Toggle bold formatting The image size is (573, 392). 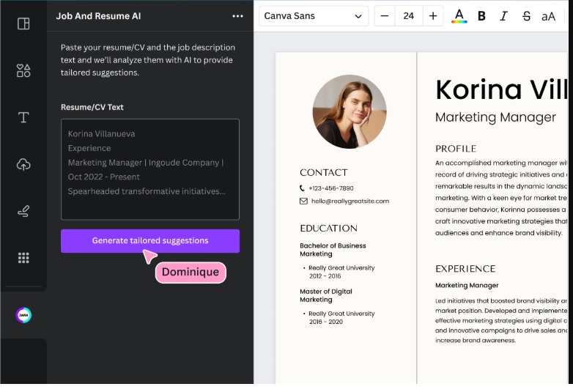[481, 16]
